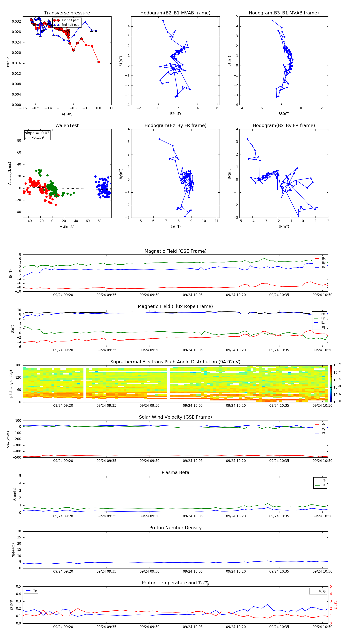The height and width of the screenshot is (644, 351).
Task: Click the 'r = -0.159' annotation
Action: click(x=34, y=137)
